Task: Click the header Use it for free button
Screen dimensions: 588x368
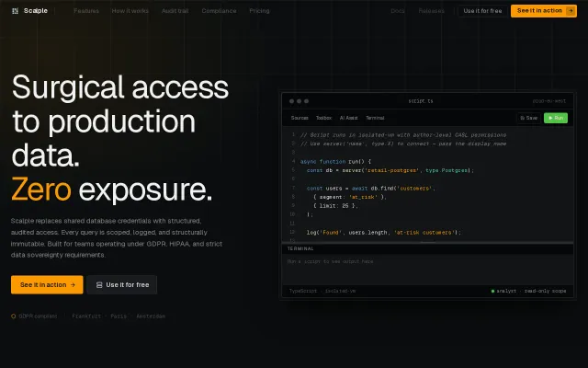Action: point(482,11)
